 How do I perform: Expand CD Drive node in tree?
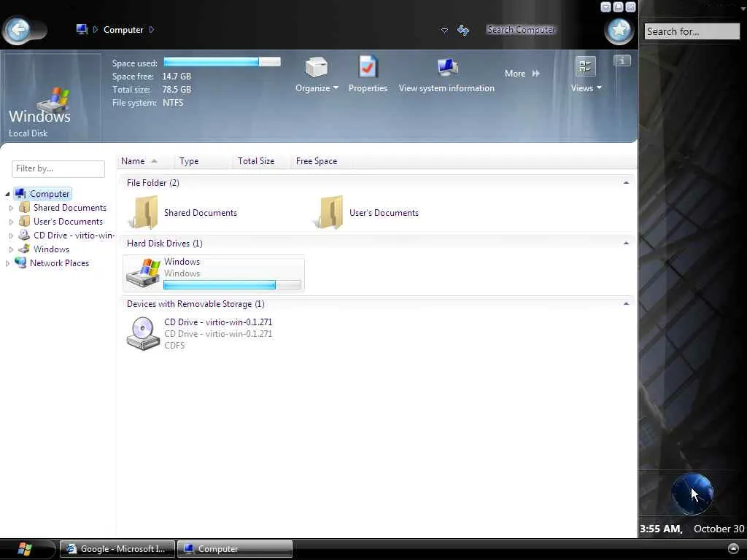pos(11,236)
